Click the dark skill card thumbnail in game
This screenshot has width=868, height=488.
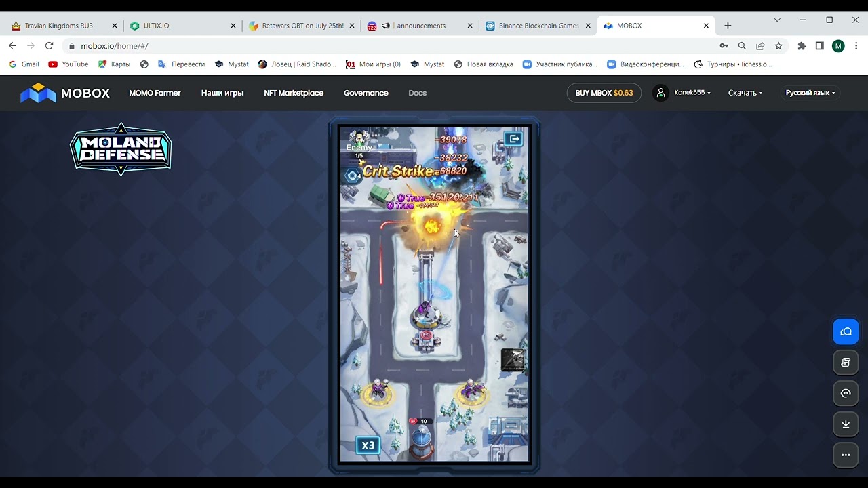pos(512,359)
